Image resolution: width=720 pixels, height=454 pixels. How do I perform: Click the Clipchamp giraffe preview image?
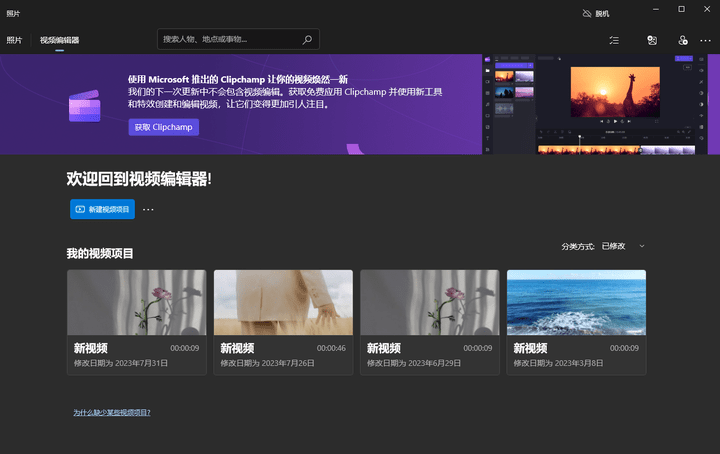click(615, 92)
